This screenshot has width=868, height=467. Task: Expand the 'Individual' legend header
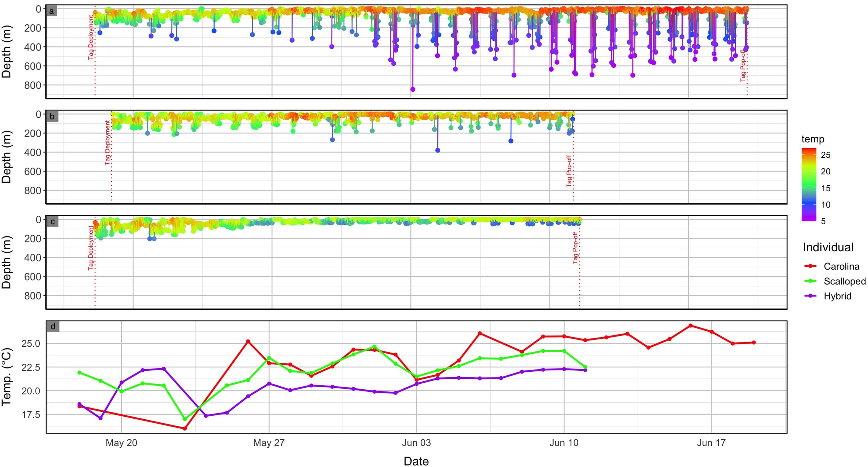tap(829, 247)
